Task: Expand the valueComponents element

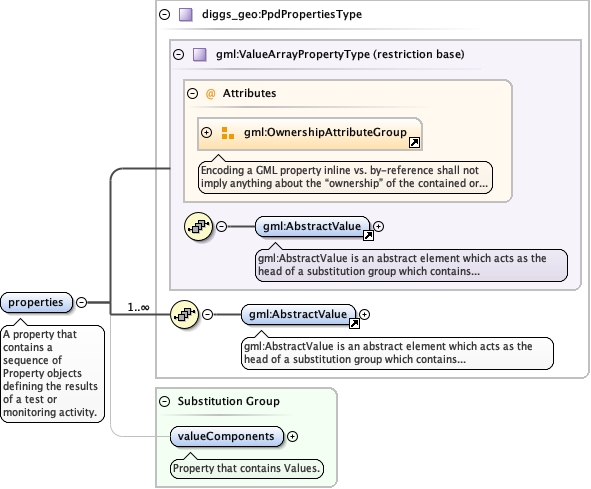Action: click(292, 436)
